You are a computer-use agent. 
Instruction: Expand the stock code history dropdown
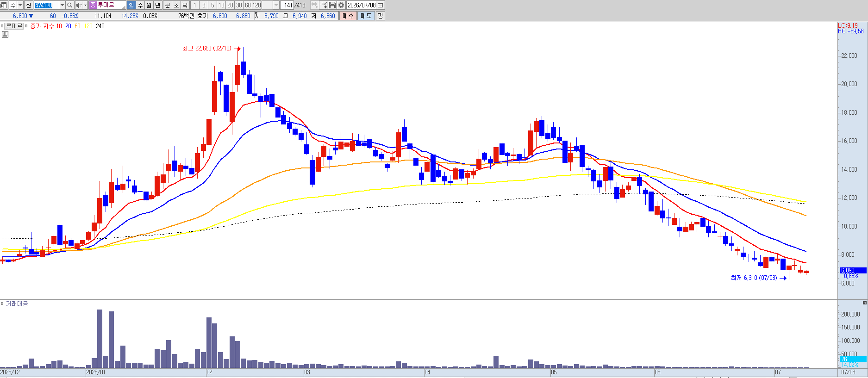point(62,5)
